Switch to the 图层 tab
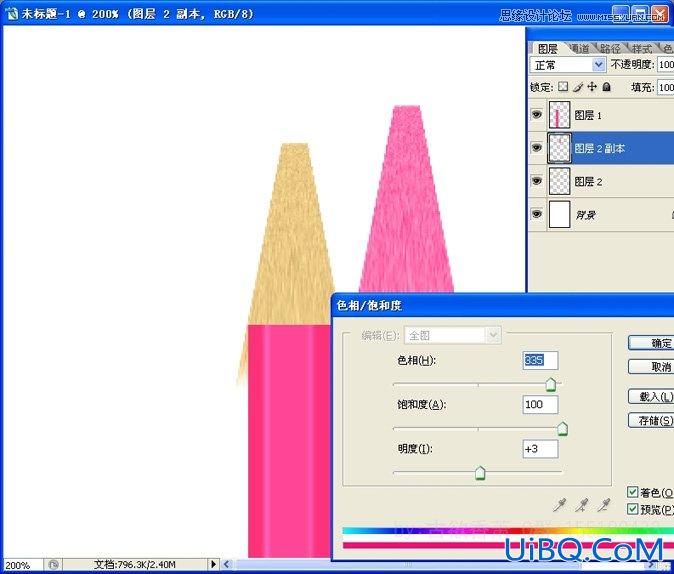 [547, 49]
